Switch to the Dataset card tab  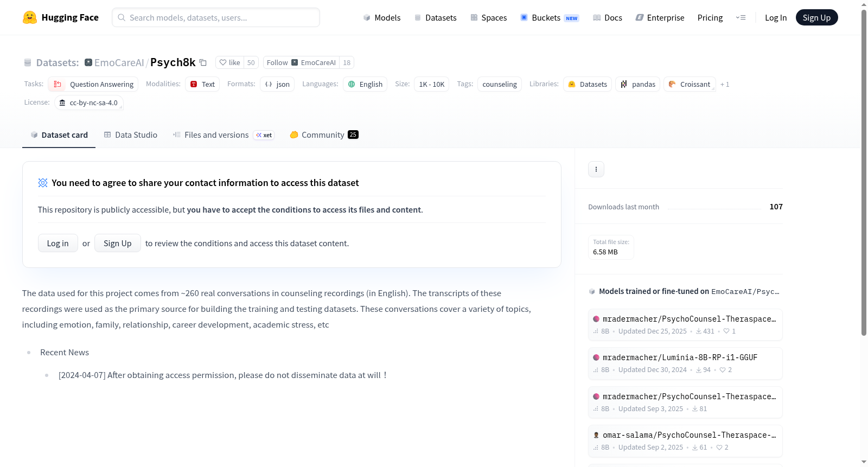(59, 135)
